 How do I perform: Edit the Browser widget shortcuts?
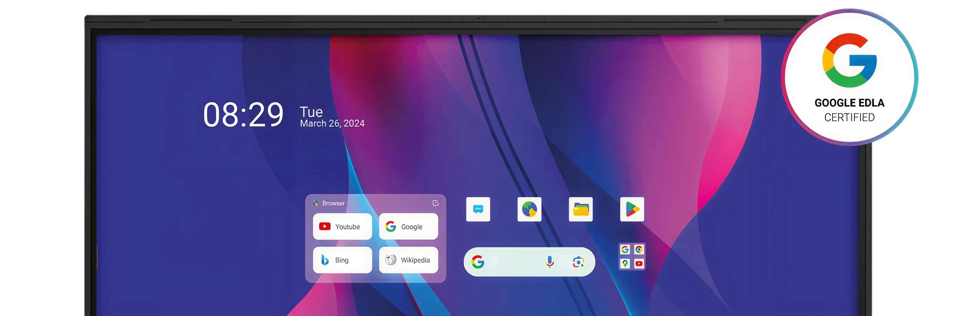(x=435, y=203)
